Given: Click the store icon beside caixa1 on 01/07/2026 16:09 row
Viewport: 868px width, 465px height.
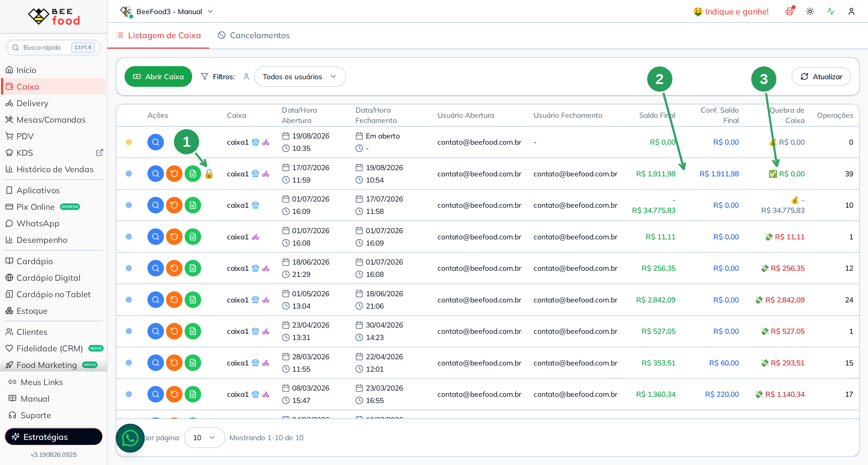Looking at the screenshot, I should click(255, 205).
